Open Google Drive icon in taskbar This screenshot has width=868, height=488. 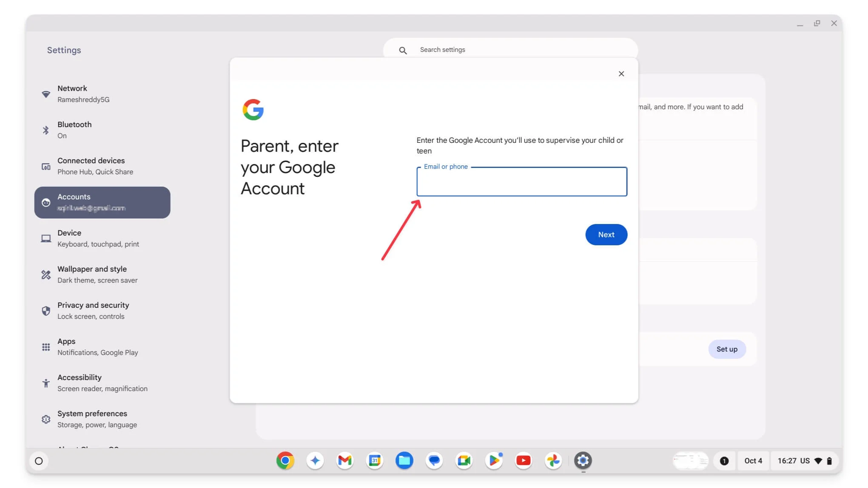click(404, 460)
